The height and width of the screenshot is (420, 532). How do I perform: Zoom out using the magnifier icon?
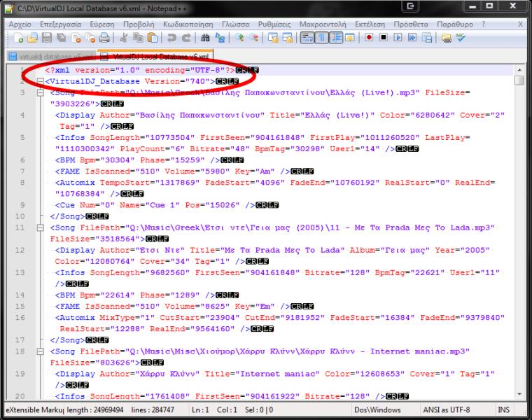tap(254, 38)
